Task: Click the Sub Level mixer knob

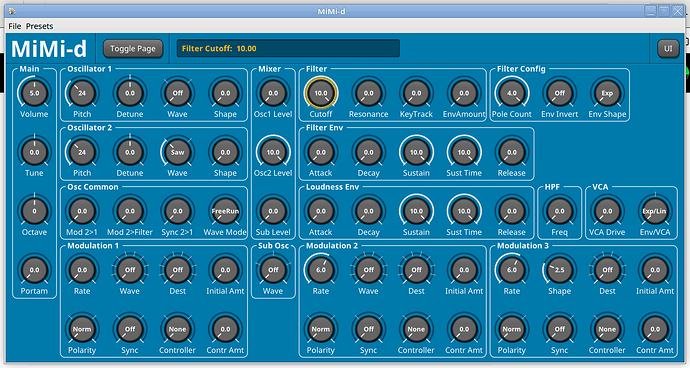Action: click(x=273, y=211)
